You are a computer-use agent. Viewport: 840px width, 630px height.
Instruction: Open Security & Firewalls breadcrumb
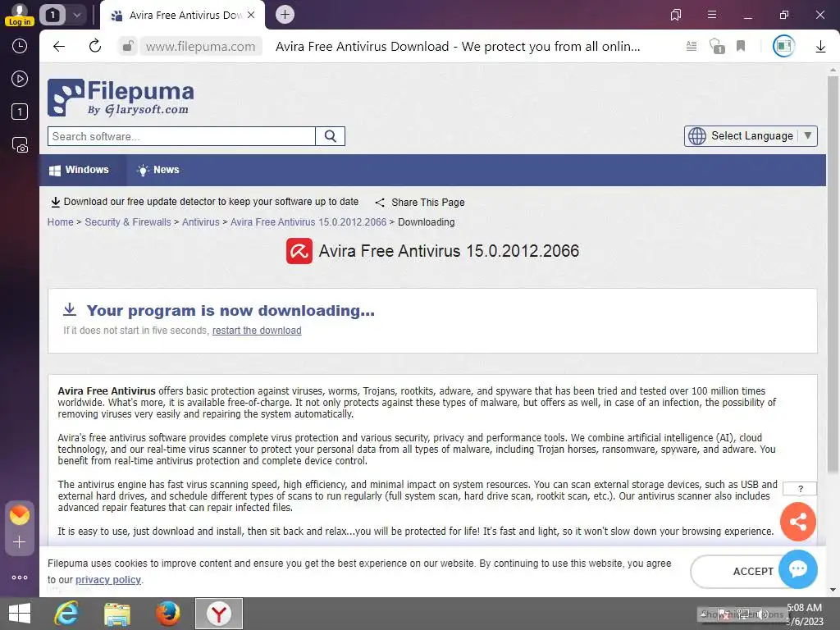(127, 221)
